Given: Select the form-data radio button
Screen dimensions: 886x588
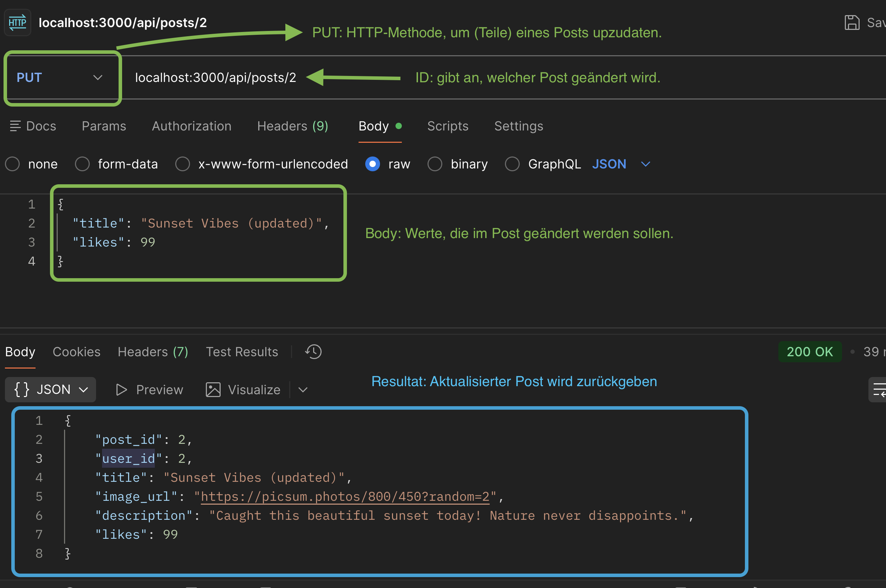Looking at the screenshot, I should [x=82, y=164].
